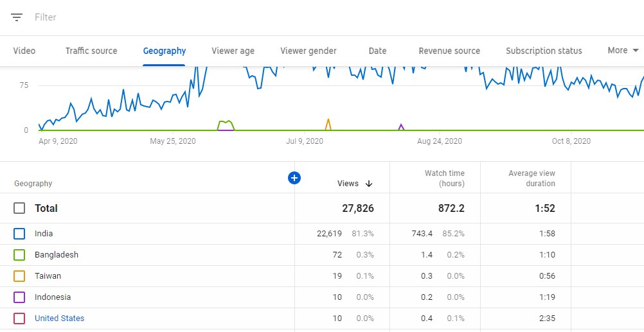Open the filter icon menu
The width and height of the screenshot is (644, 332).
(x=17, y=17)
